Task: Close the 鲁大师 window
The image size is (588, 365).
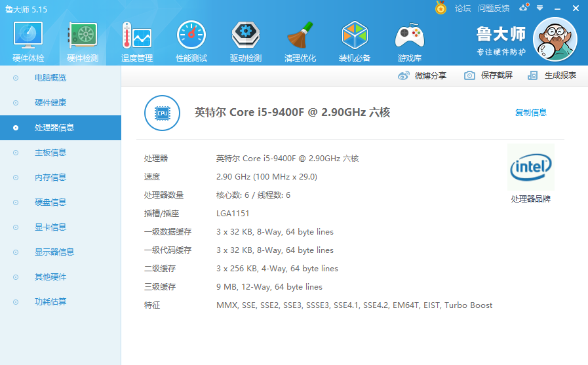Action: click(x=576, y=9)
